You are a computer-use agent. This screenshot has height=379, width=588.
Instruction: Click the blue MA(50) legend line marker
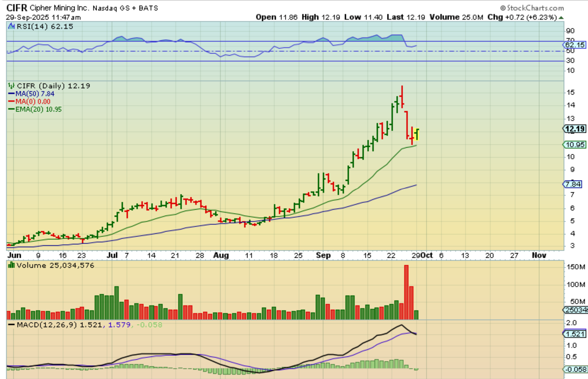11,94
